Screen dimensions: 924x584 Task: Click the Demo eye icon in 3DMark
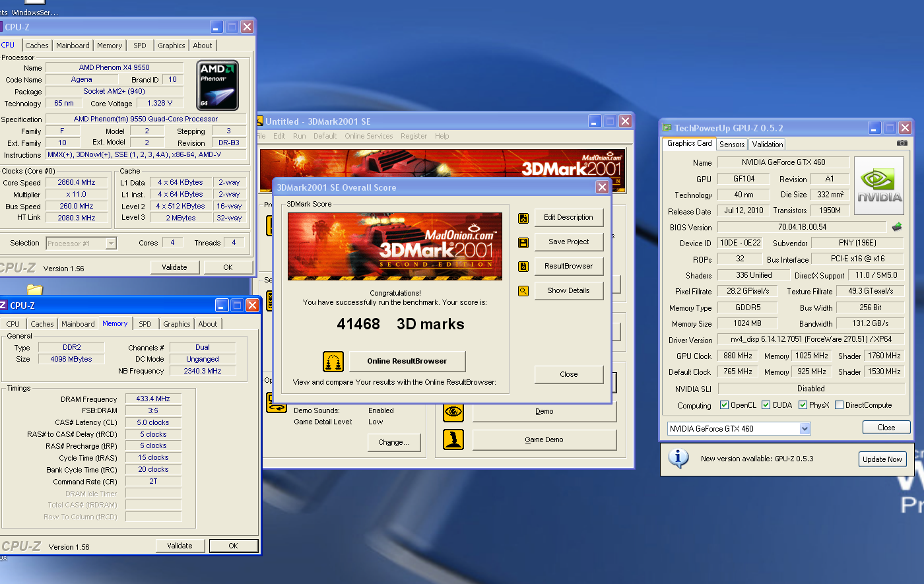[453, 411]
